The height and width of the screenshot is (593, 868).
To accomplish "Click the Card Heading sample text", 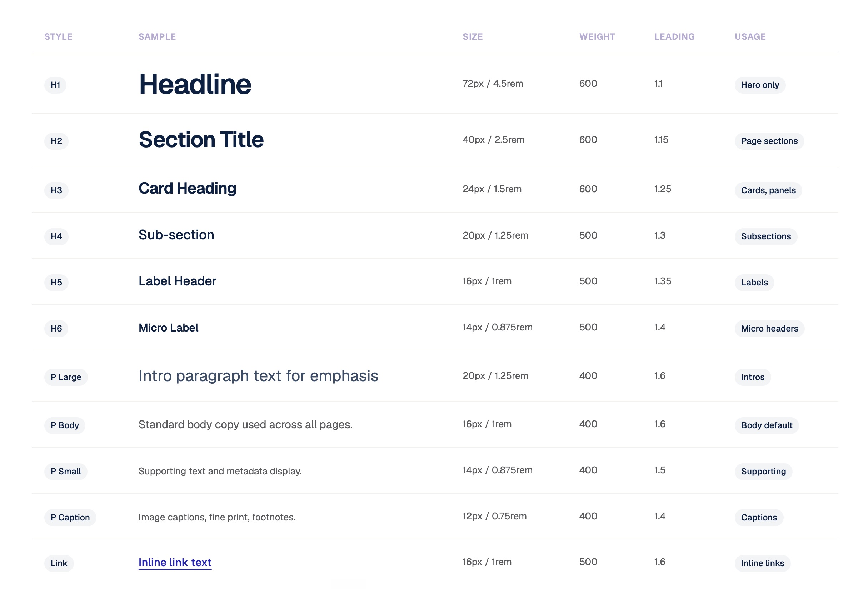I will (x=187, y=189).
